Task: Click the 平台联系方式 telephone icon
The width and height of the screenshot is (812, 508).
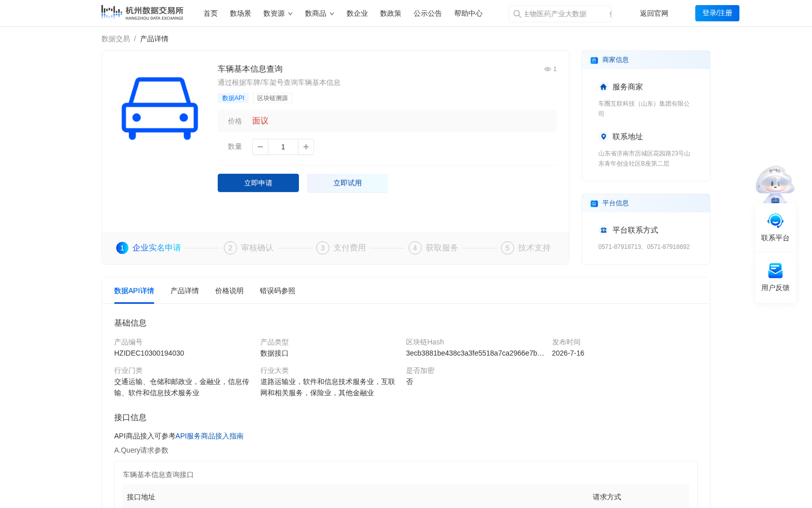Action: click(603, 230)
